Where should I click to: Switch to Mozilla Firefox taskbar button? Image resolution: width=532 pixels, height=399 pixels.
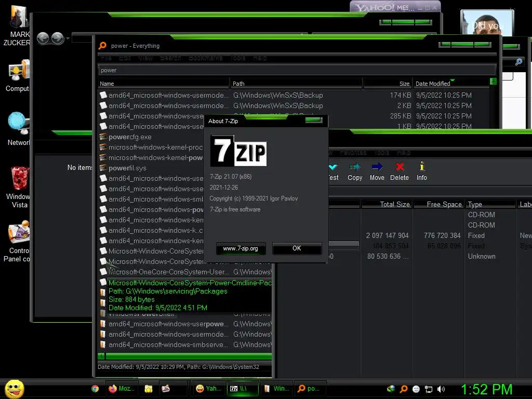point(122,389)
